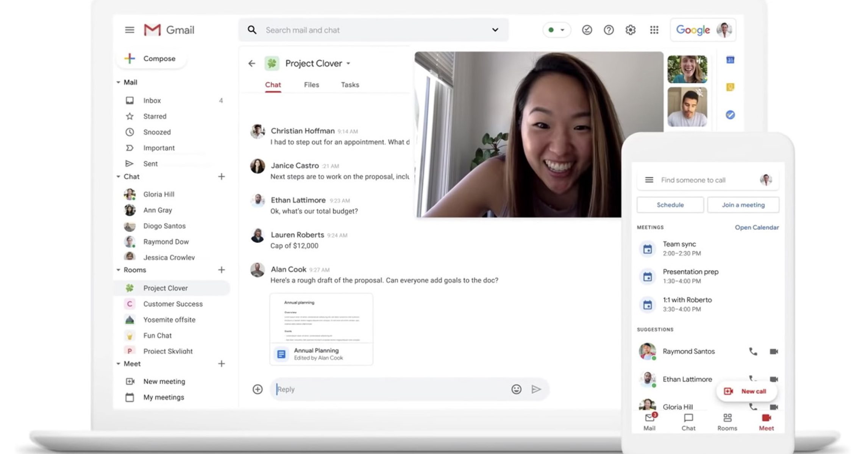The width and height of the screenshot is (868, 454).
Task: Collapse the Rooms section
Action: pyautogui.click(x=119, y=270)
